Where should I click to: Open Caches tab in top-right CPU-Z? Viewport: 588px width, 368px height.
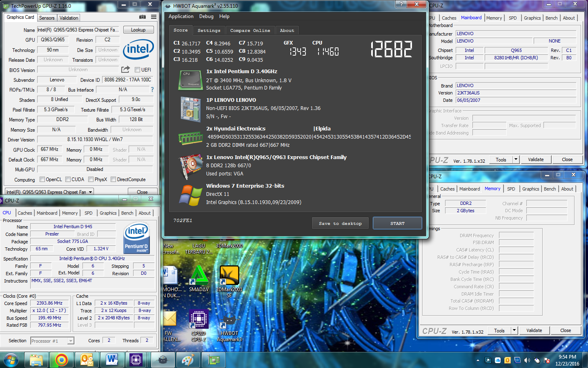coord(449,18)
